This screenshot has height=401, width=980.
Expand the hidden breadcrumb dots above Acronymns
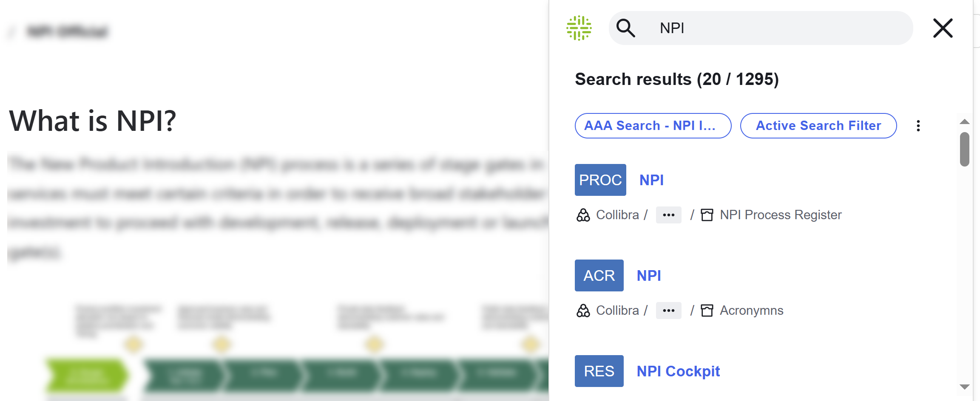[x=668, y=310]
